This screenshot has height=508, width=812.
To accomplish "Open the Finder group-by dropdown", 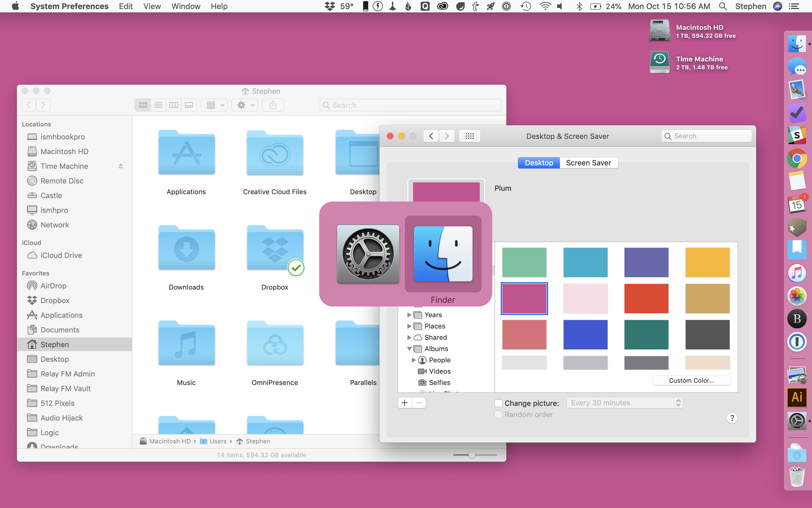I will click(x=214, y=105).
